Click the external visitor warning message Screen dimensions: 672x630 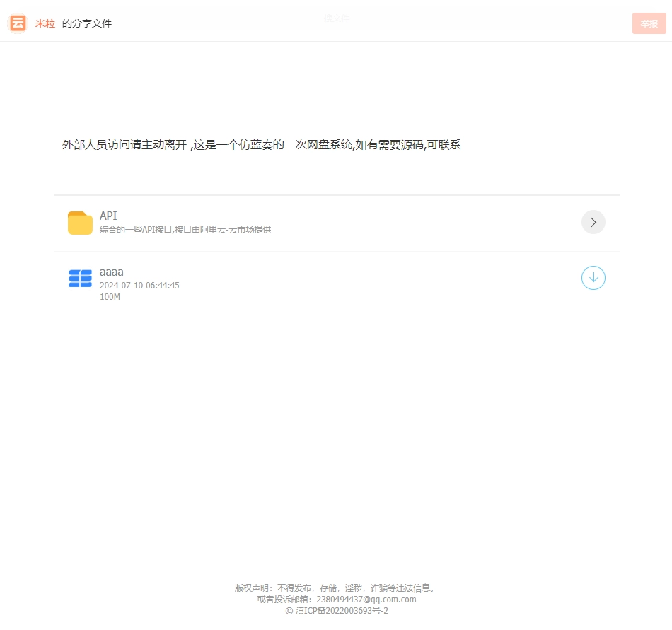(261, 144)
